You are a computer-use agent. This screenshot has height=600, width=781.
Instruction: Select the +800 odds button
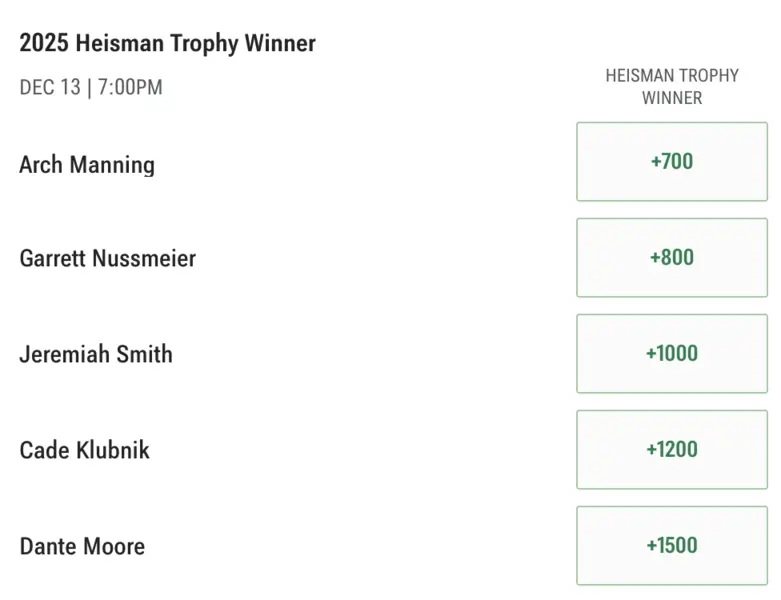[671, 257]
